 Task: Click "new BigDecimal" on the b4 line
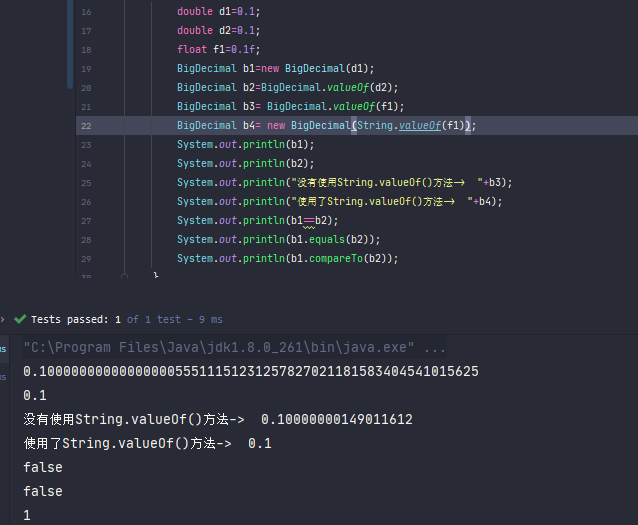click(x=309, y=125)
